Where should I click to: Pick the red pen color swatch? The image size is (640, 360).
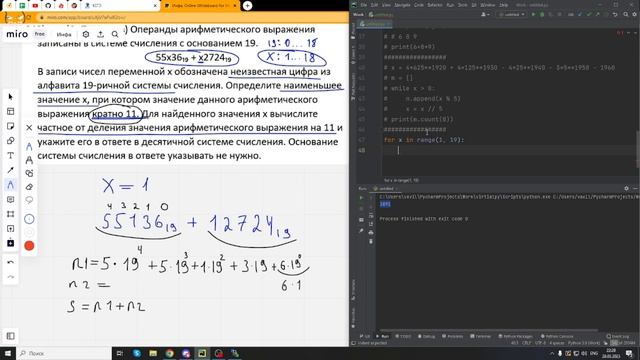coord(29,246)
